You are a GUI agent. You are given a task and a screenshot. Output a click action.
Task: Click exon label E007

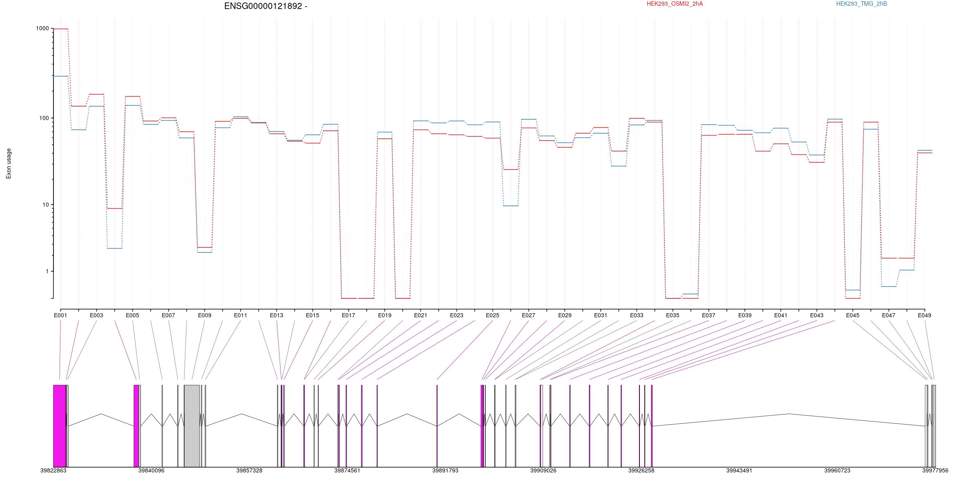(168, 315)
